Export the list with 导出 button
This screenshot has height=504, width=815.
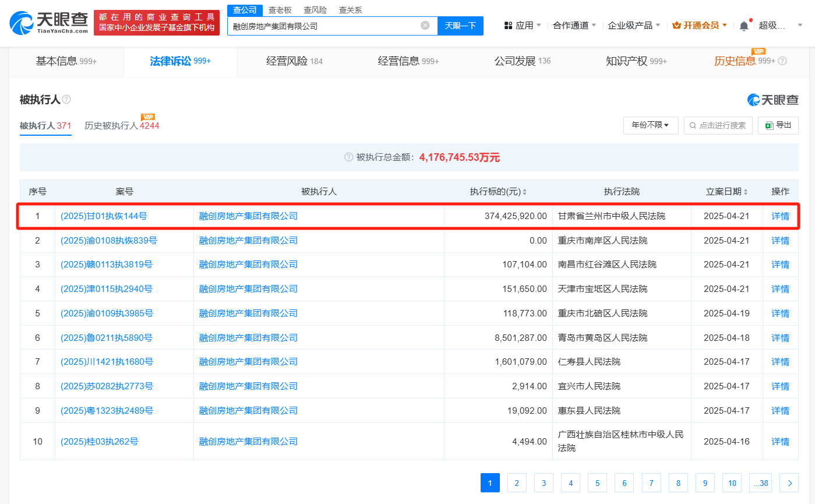pos(778,125)
